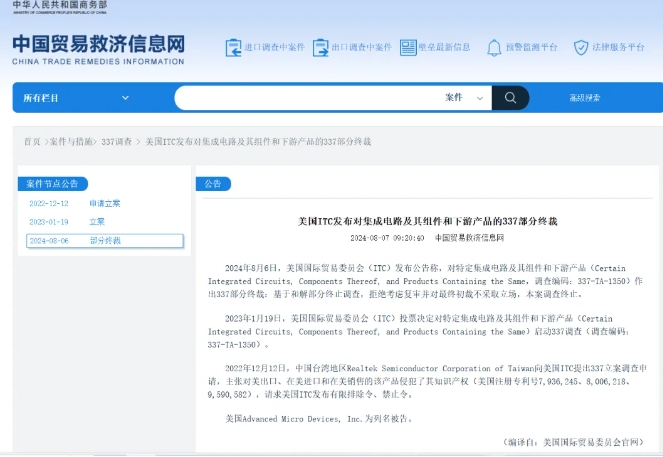Open 壁垒最新信息 link
Image resolution: width=663 pixels, height=457 pixels.
444,47
